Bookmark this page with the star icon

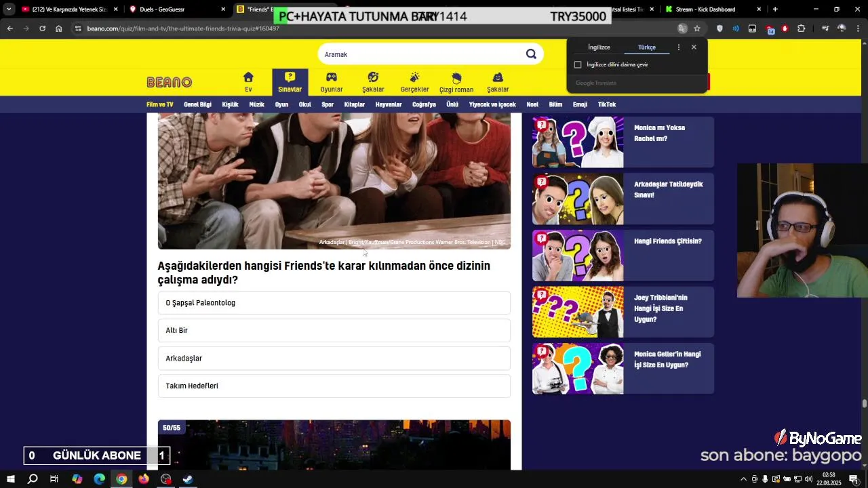pyautogui.click(x=697, y=28)
